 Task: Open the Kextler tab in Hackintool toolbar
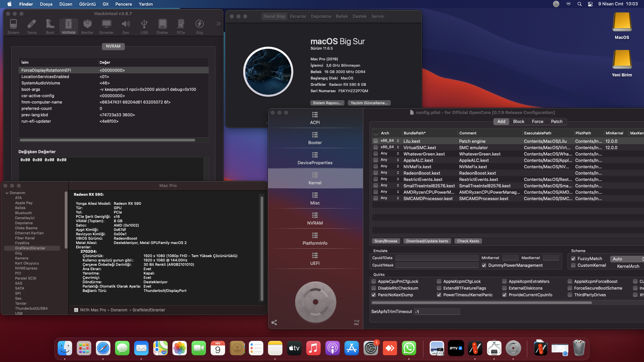click(x=87, y=26)
